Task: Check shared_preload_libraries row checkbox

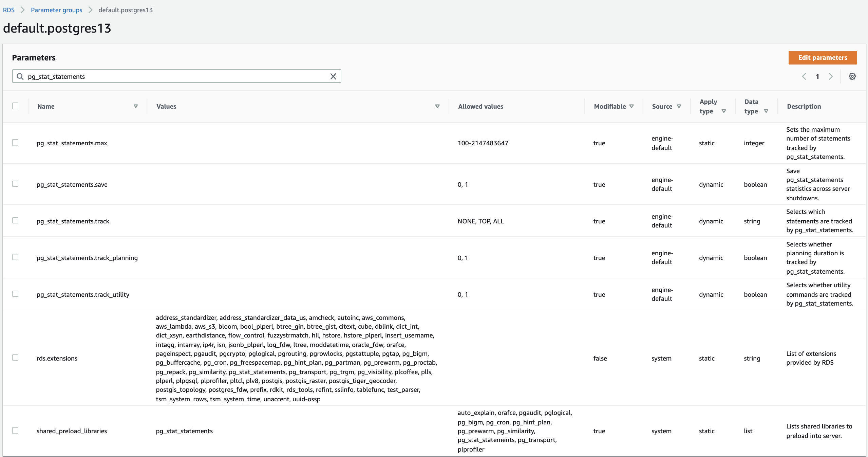Action: 15,431
